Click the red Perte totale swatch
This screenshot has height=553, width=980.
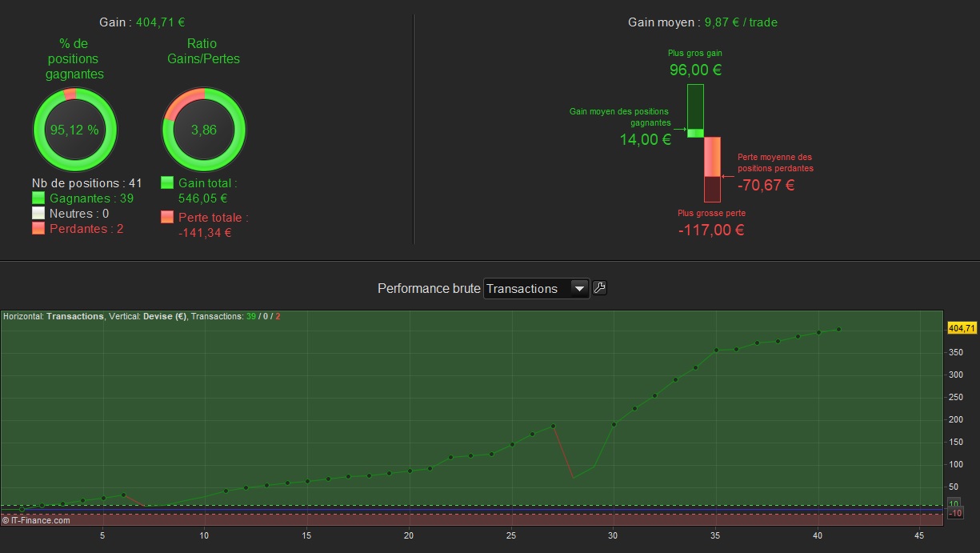[x=167, y=218]
